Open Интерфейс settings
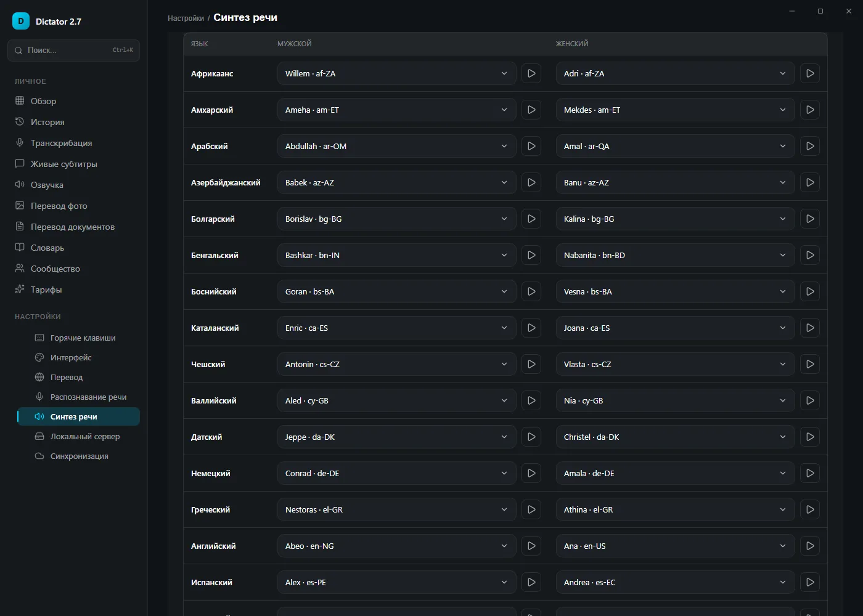 click(x=78, y=357)
